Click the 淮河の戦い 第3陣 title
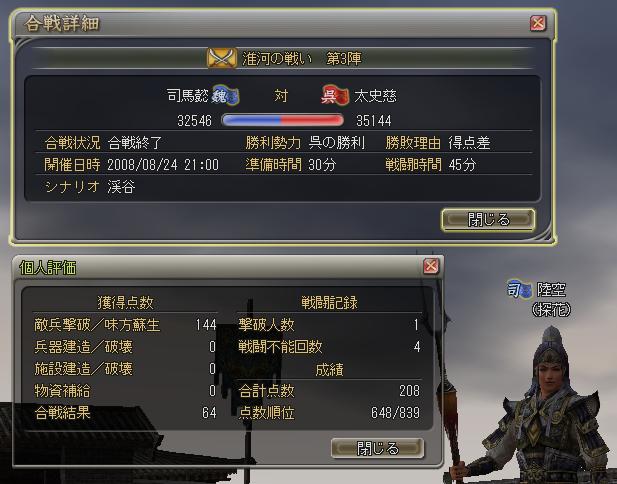Screen dimensions: 617x484 tap(301, 59)
